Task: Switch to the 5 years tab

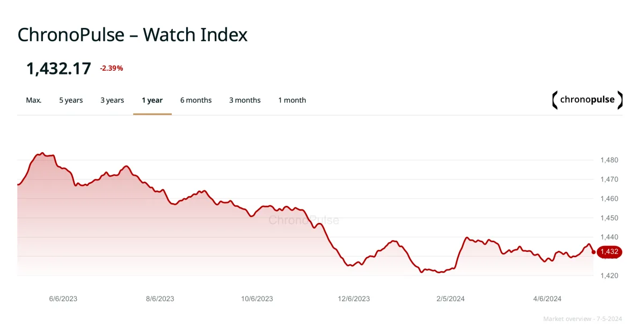Action: tap(71, 100)
